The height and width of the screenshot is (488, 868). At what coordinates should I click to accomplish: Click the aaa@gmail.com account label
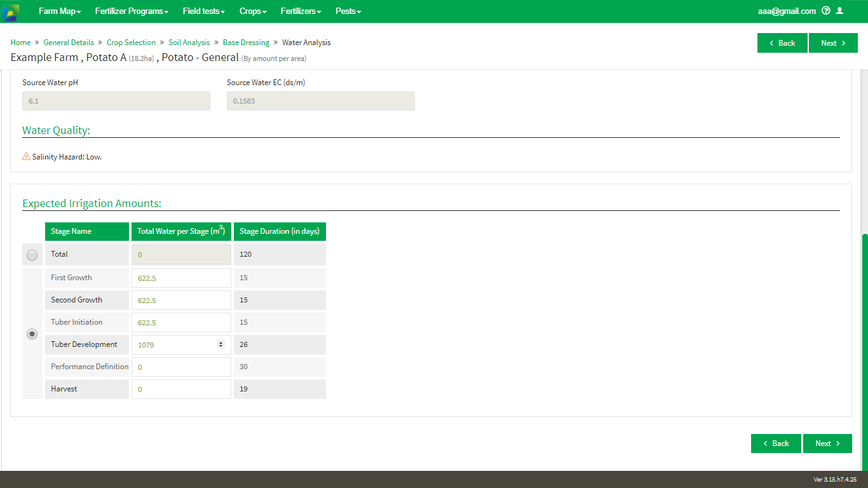[x=787, y=11]
